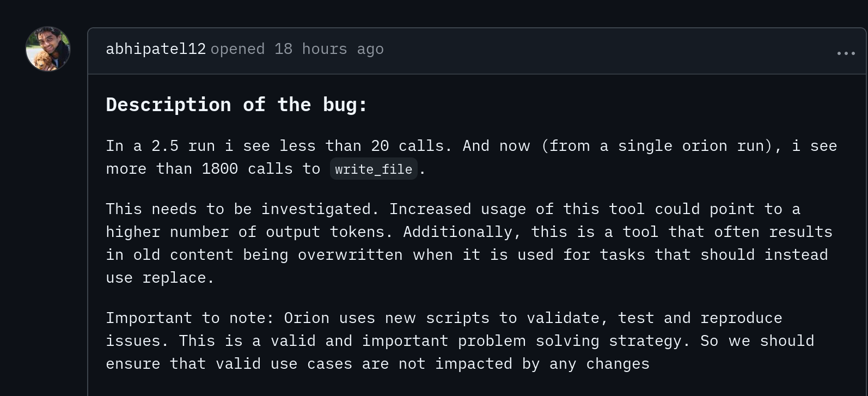Screen dimensions: 868x396
Task: Click the "Description of the bug:" heading
Action: [x=236, y=105]
